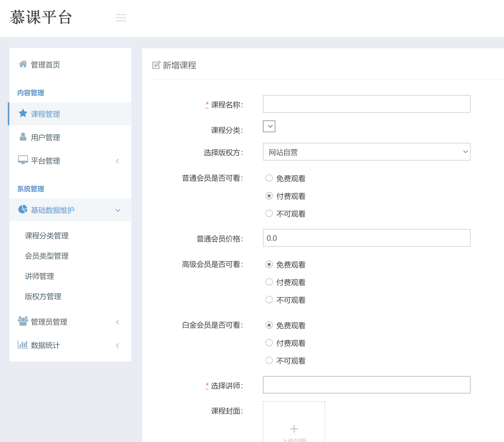504x442 pixels.
Task: Expand the 平台管理 menu chevron
Action: [x=118, y=161]
